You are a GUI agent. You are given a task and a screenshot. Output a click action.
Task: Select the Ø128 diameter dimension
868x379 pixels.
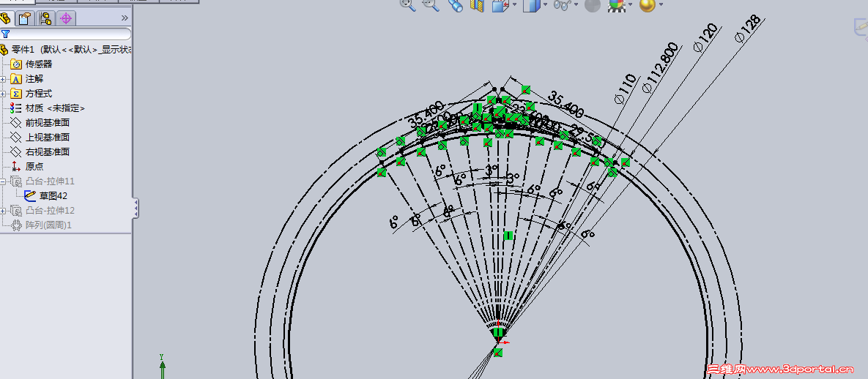(747, 29)
